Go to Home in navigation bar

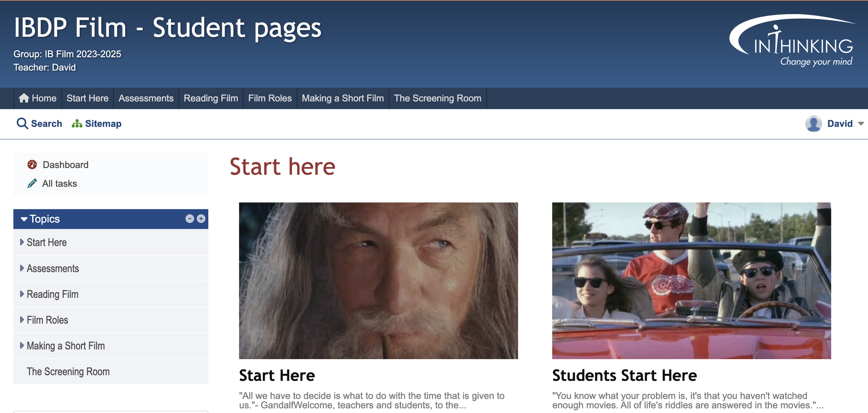click(38, 98)
